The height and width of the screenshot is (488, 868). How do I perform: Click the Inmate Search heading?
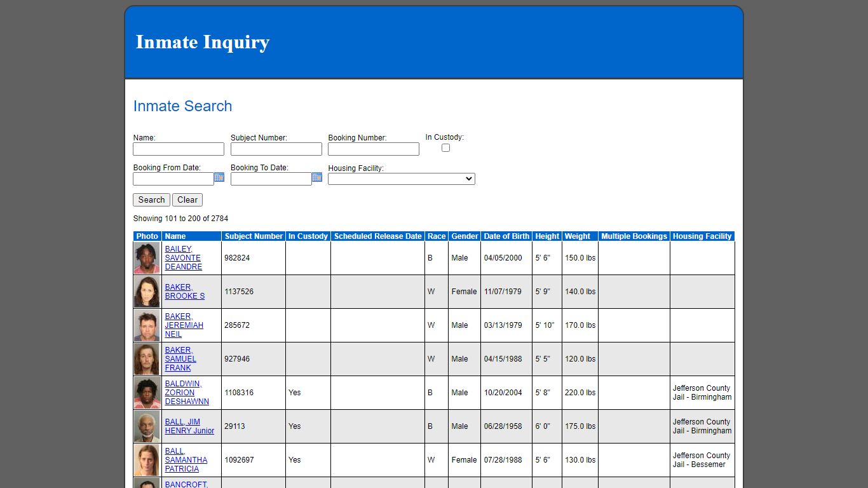[182, 106]
